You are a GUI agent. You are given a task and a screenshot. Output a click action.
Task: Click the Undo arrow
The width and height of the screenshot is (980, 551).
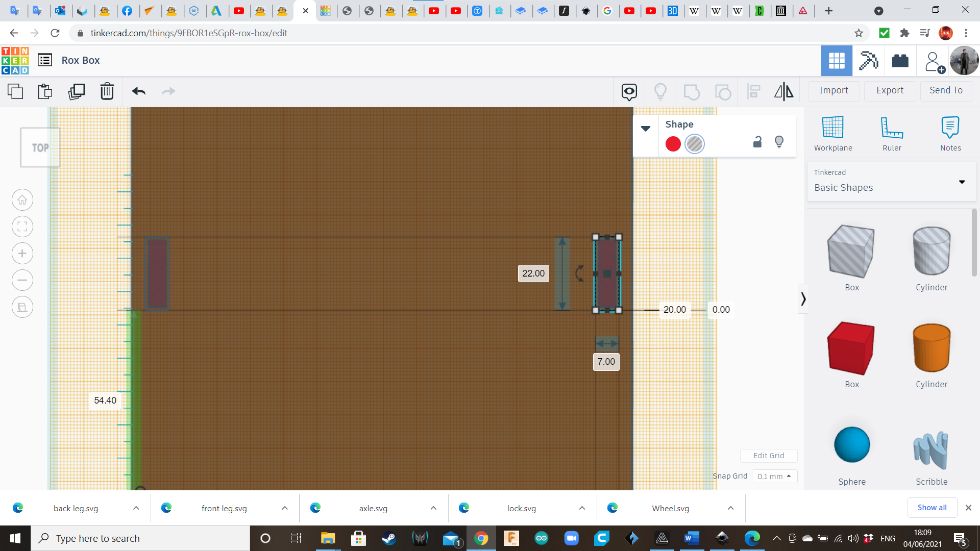click(138, 91)
